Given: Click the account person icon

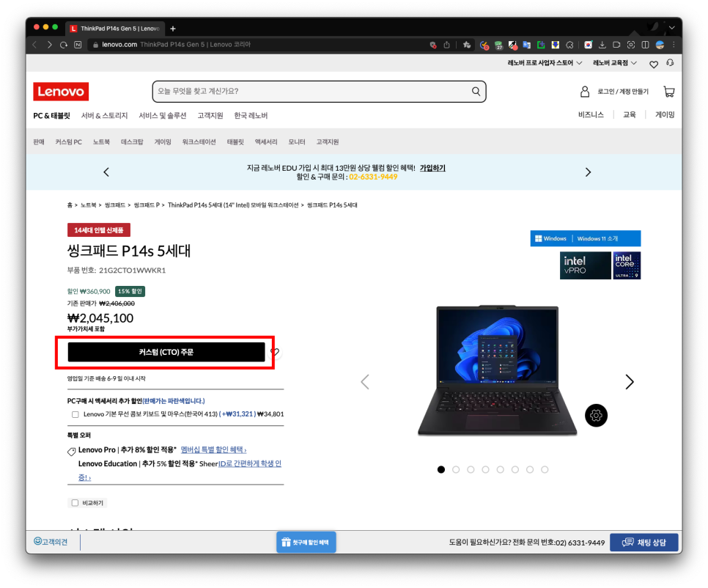Looking at the screenshot, I should [x=585, y=92].
